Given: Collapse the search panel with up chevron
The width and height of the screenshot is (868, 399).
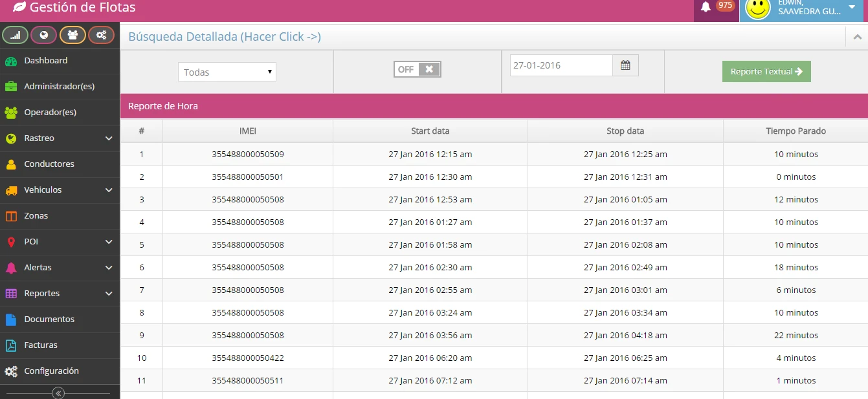Looking at the screenshot, I should [856, 37].
